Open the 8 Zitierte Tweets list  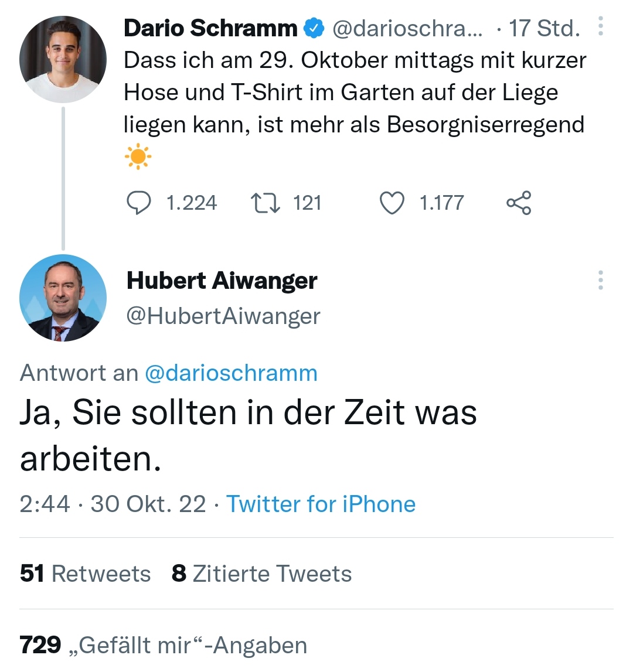pyautogui.click(x=261, y=574)
